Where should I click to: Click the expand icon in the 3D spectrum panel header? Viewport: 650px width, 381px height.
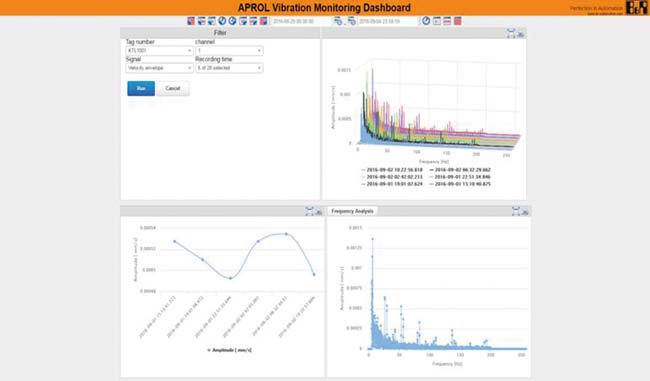[511, 33]
